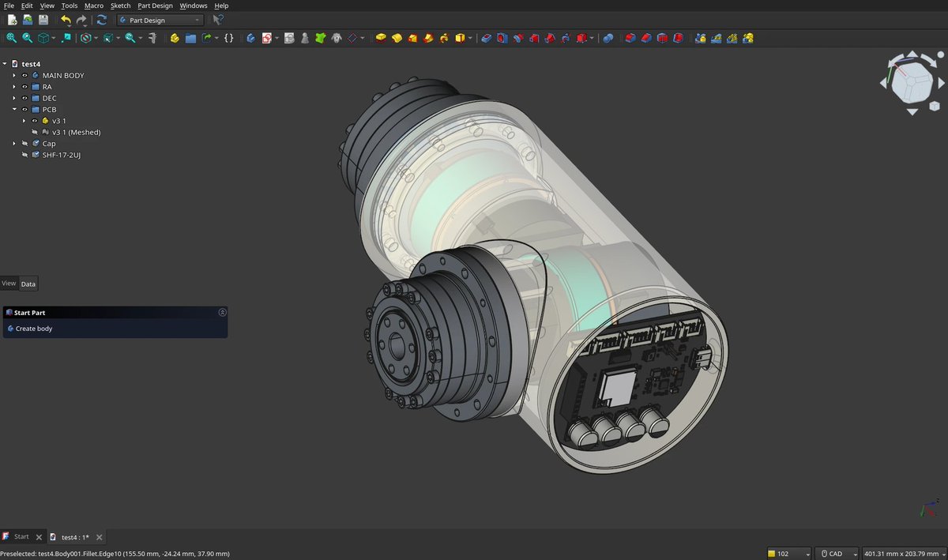948x560 pixels.
Task: Open the Macro menu
Action: [x=94, y=6]
